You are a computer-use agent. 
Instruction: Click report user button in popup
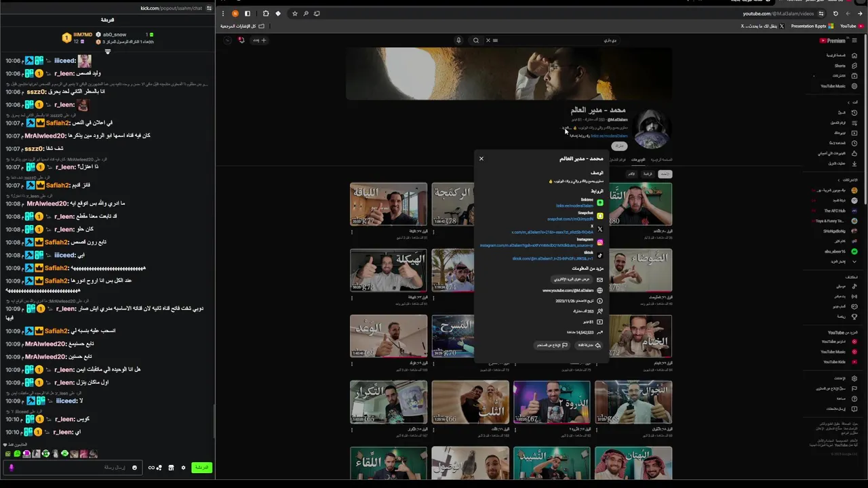[552, 345]
